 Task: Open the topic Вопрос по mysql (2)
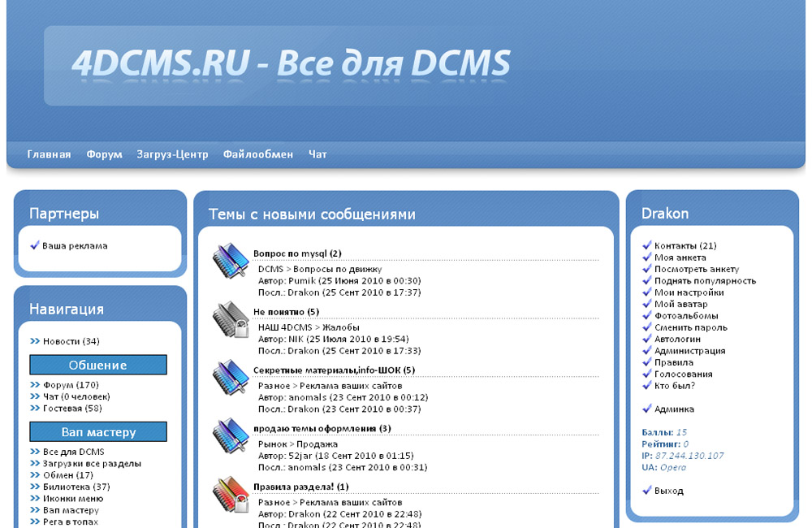coord(297,253)
